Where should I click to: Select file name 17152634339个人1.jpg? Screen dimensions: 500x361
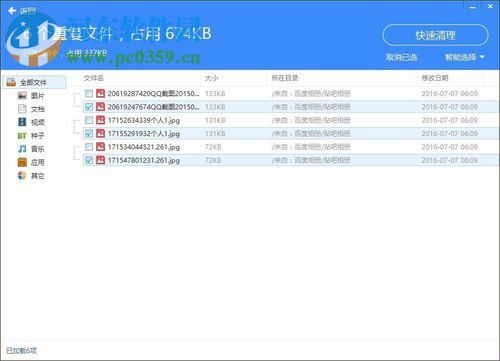pyautogui.click(x=144, y=120)
